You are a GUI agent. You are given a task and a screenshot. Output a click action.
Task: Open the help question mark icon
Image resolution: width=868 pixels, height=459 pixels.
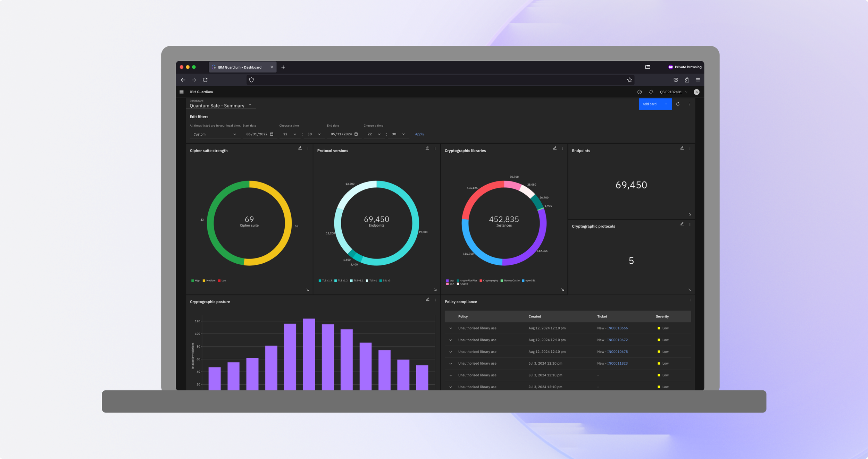tap(639, 92)
